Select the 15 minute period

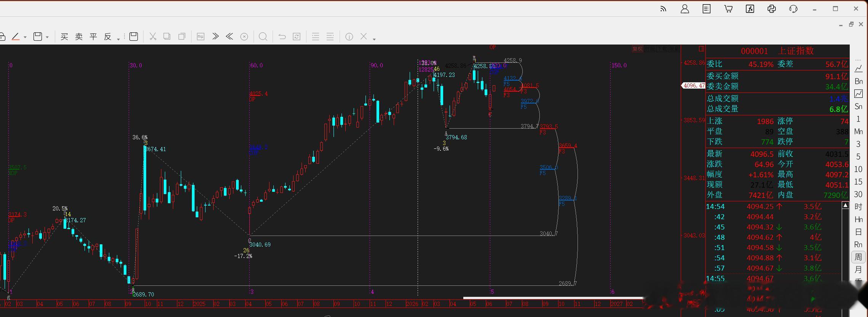(x=858, y=182)
